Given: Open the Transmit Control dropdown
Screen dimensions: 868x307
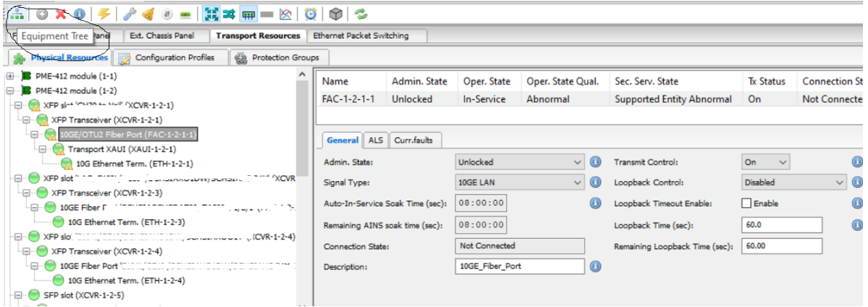Looking at the screenshot, I should coord(766,162).
